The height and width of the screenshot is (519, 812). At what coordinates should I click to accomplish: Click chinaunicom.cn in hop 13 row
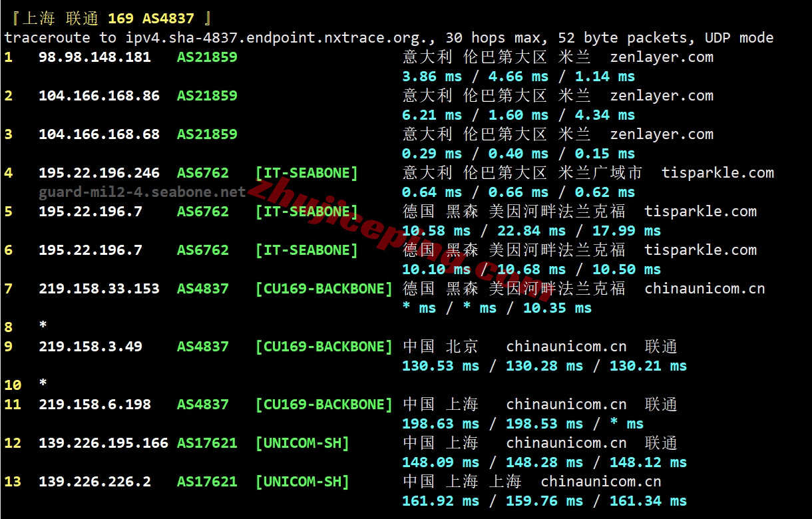(601, 482)
